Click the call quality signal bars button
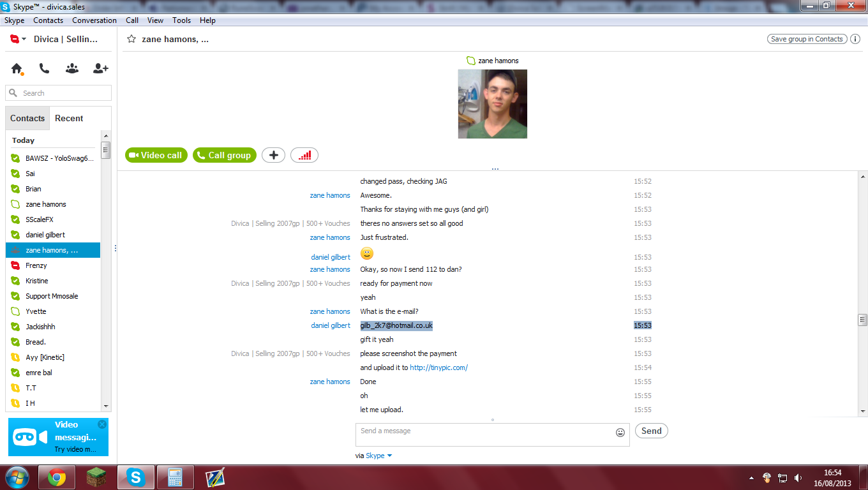 point(304,155)
